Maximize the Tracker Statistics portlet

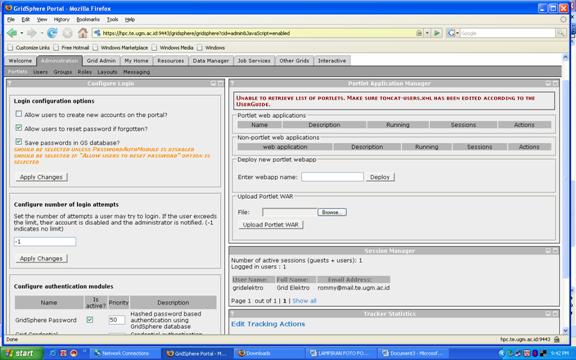point(555,314)
